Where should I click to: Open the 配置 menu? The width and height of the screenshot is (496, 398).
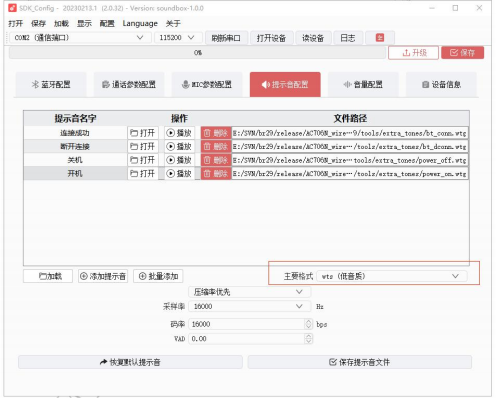coord(107,24)
